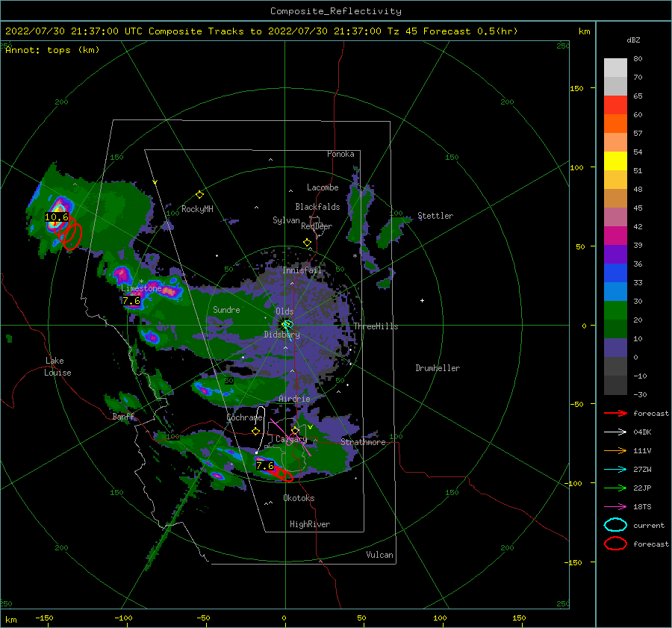Click the orange 111V track arrow

pos(615,450)
